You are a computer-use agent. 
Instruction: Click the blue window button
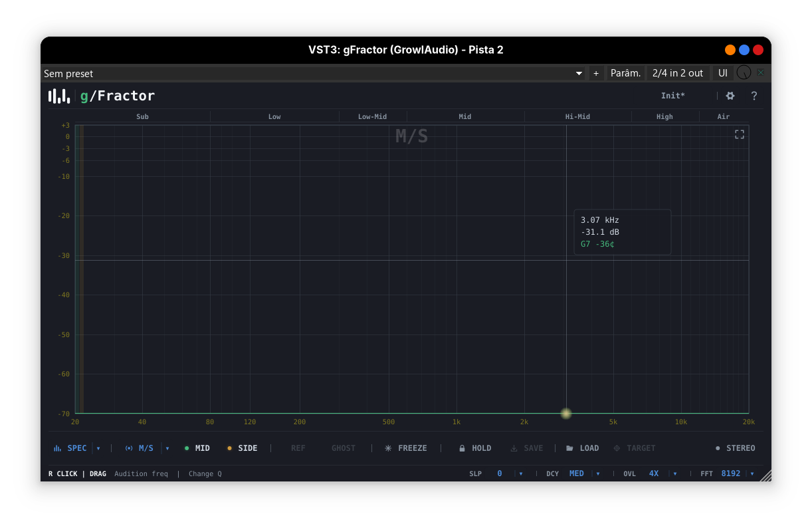coord(744,50)
